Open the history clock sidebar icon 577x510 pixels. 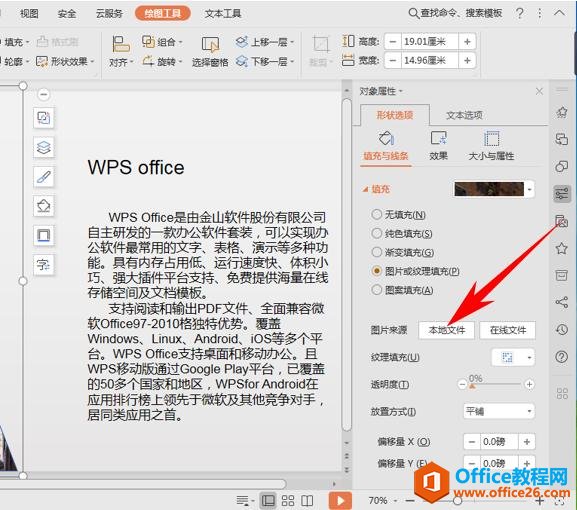click(562, 330)
